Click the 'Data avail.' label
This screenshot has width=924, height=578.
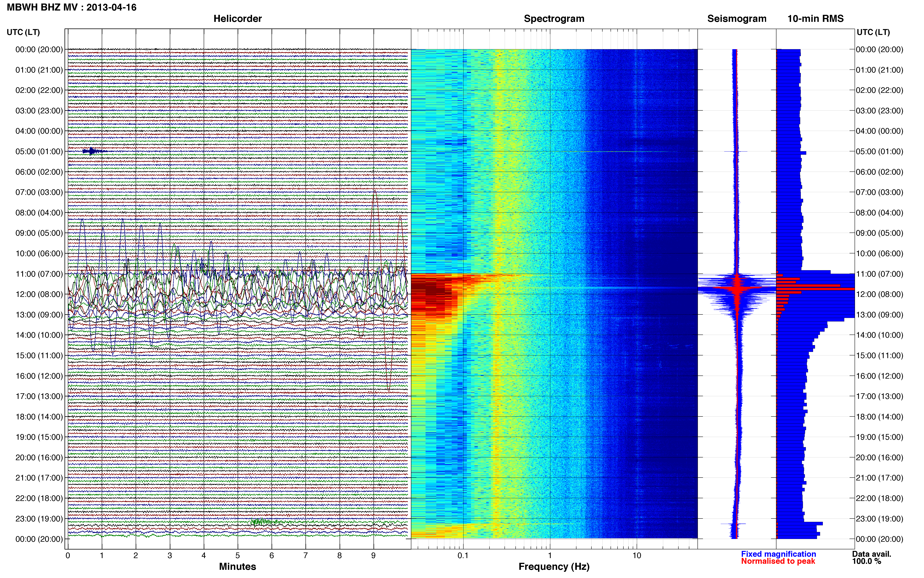[871, 554]
